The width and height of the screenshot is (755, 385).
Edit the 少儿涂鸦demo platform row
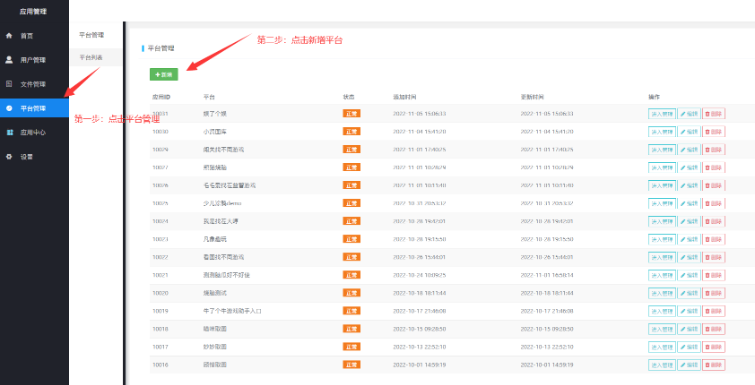click(689, 204)
